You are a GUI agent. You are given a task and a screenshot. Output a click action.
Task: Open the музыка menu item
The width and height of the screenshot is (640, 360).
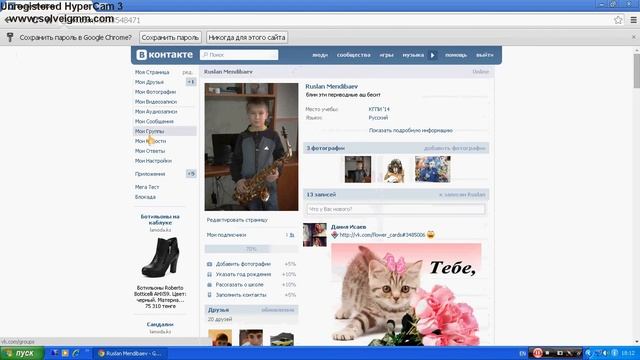coord(413,55)
